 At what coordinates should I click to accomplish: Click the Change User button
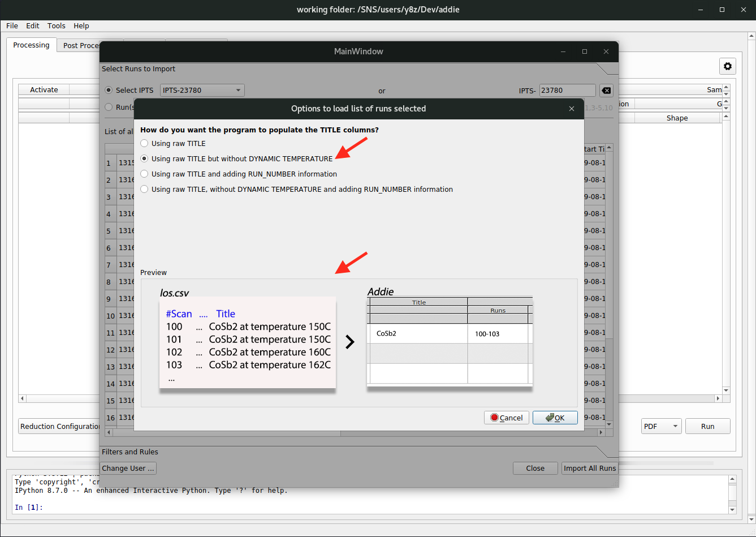coord(128,469)
